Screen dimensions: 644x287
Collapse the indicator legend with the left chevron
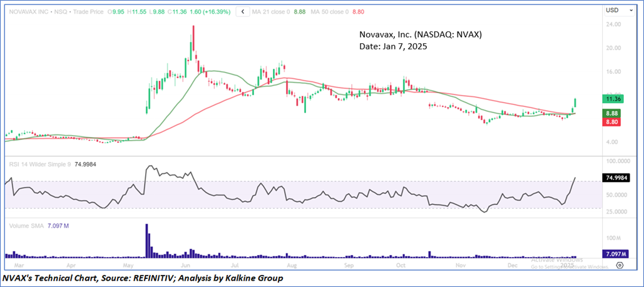point(243,12)
